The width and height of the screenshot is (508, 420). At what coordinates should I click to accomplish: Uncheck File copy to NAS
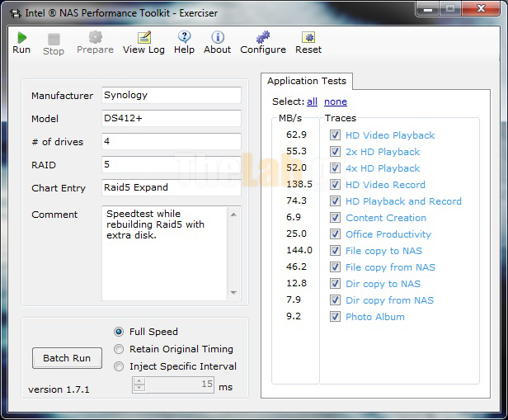[x=335, y=251]
